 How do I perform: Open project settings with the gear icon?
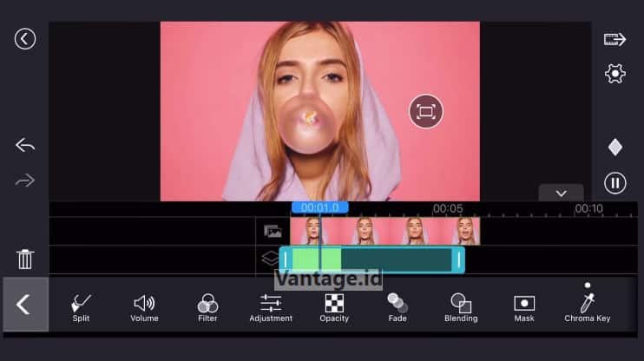pos(614,74)
